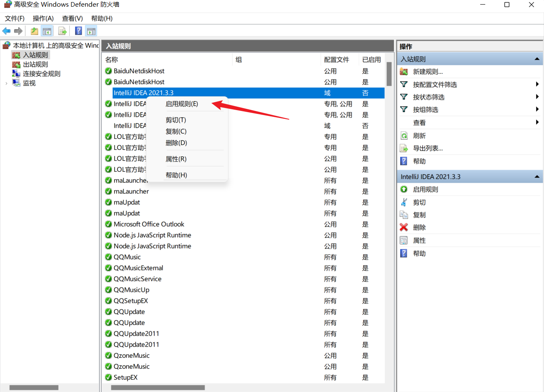Click the up-one-level folder toolbar icon
Viewport: 544px width, 392px height.
tap(35, 31)
